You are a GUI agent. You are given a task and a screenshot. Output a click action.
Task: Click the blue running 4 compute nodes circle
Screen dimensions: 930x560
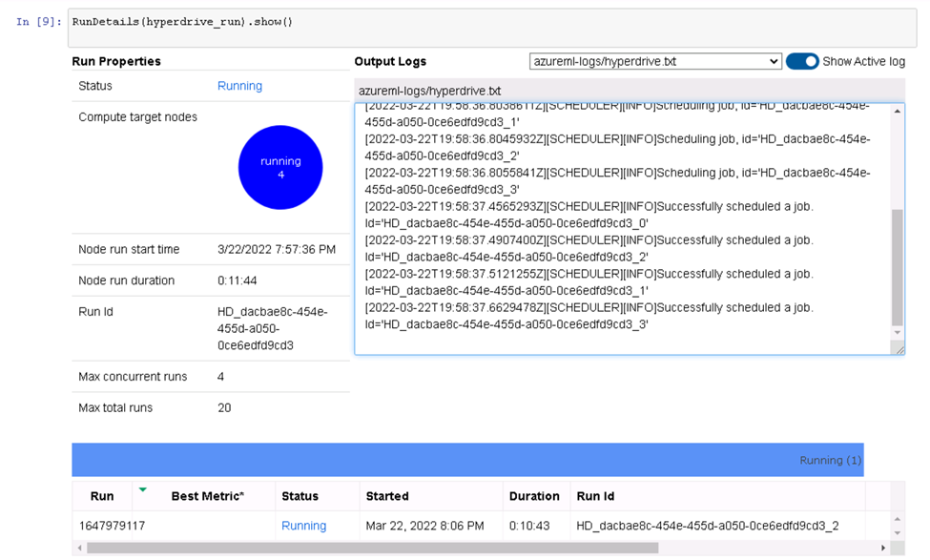click(x=280, y=167)
